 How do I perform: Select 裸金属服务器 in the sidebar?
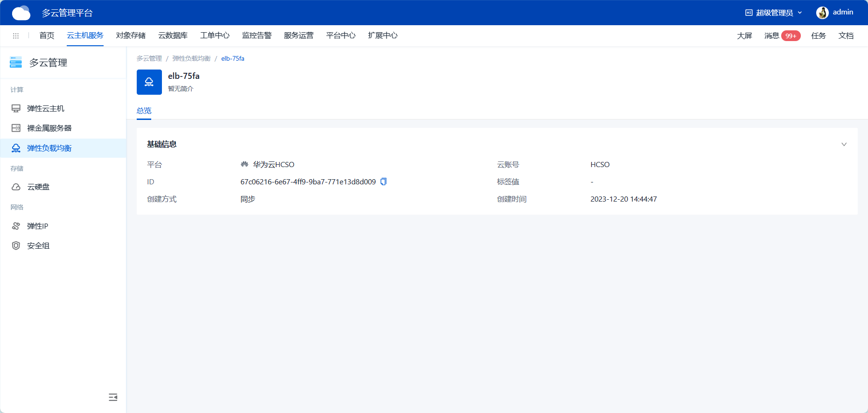tap(63, 128)
